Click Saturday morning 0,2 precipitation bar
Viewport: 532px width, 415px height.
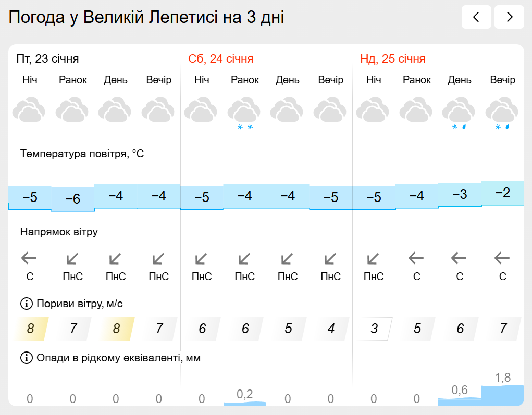pos(244,403)
